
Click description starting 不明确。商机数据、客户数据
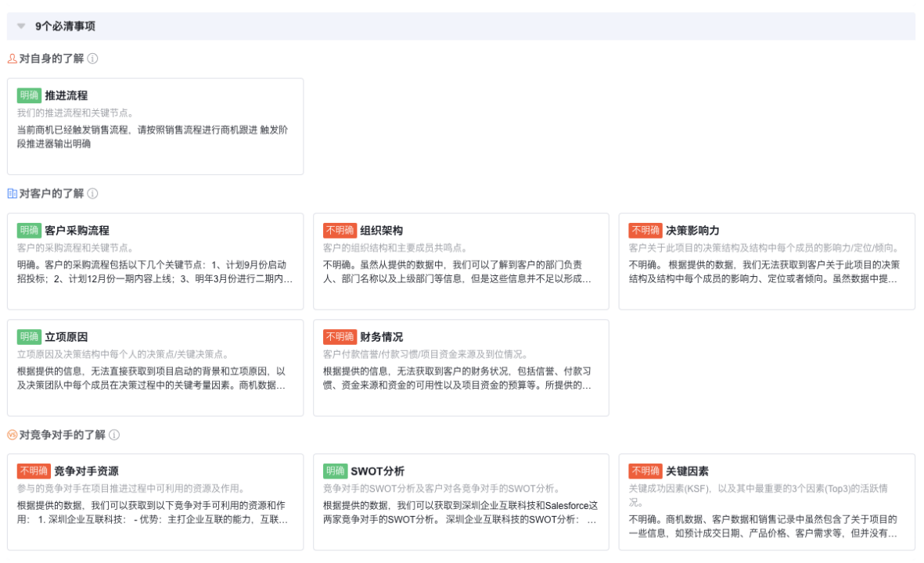pyautogui.click(x=763, y=526)
